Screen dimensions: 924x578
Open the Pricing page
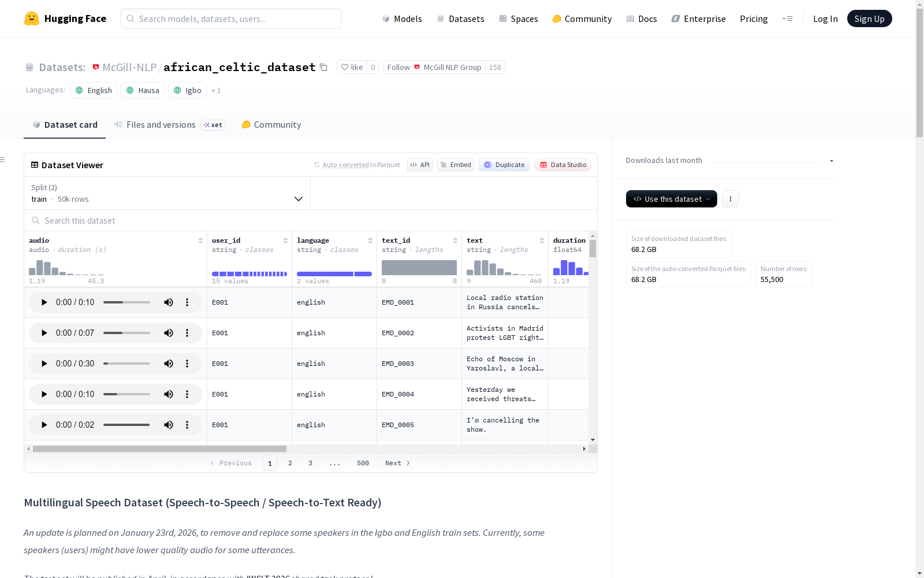(754, 18)
